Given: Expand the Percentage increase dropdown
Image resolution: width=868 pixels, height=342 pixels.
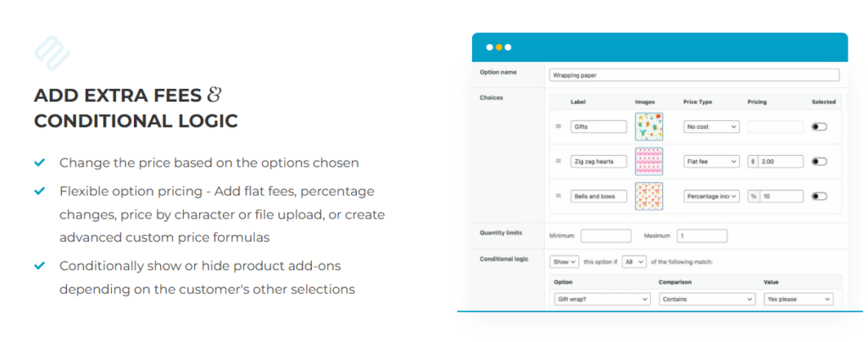Looking at the screenshot, I should click(711, 196).
